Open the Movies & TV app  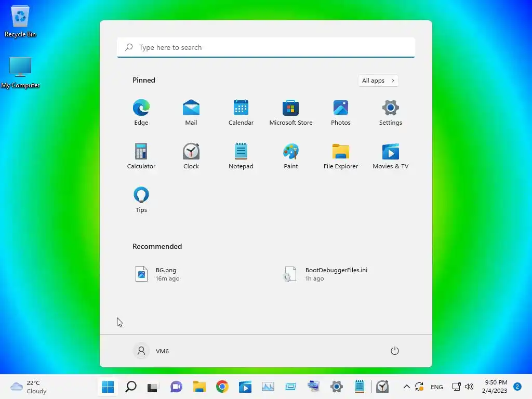[391, 156]
